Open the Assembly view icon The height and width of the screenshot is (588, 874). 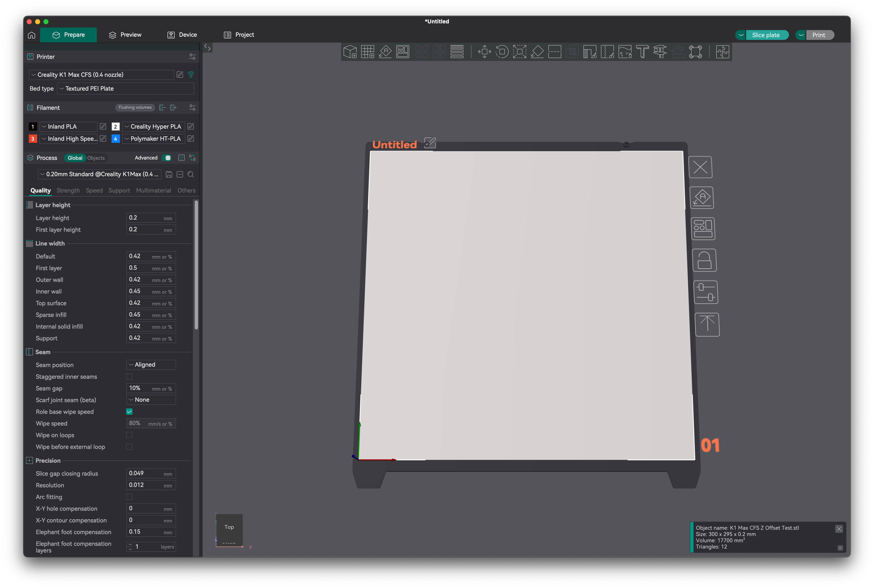pos(723,52)
